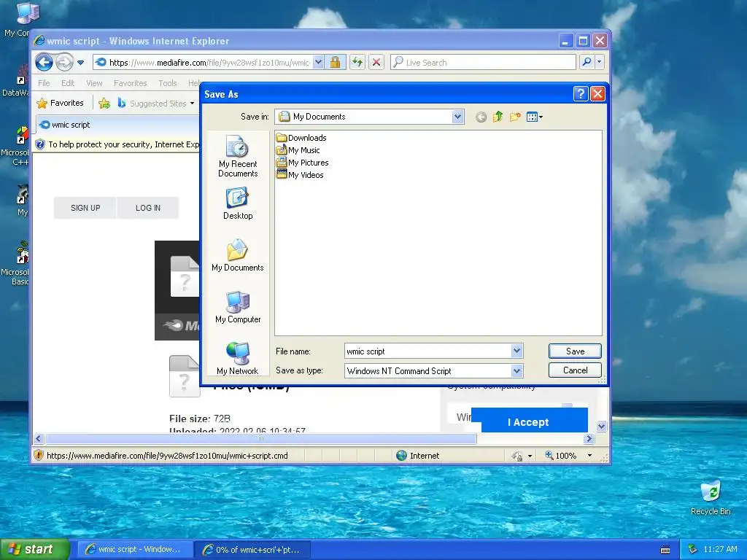
Task: Open the search provider dropdown
Action: 600,62
